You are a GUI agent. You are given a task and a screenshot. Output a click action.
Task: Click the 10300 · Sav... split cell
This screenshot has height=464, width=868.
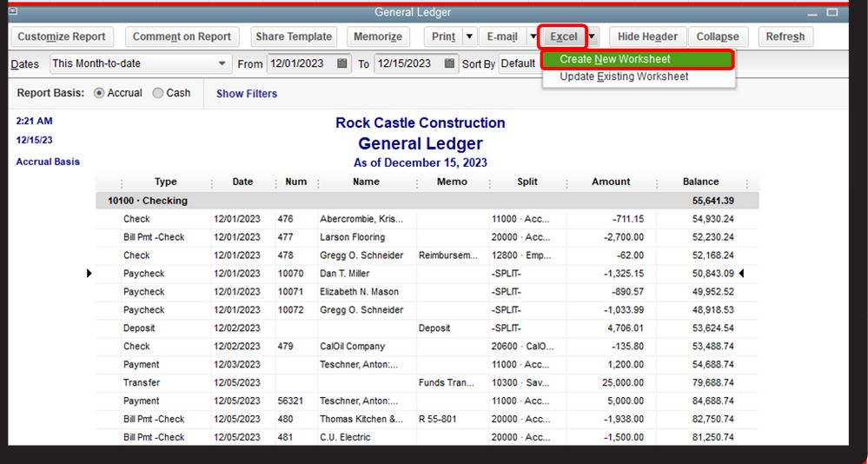coord(521,382)
